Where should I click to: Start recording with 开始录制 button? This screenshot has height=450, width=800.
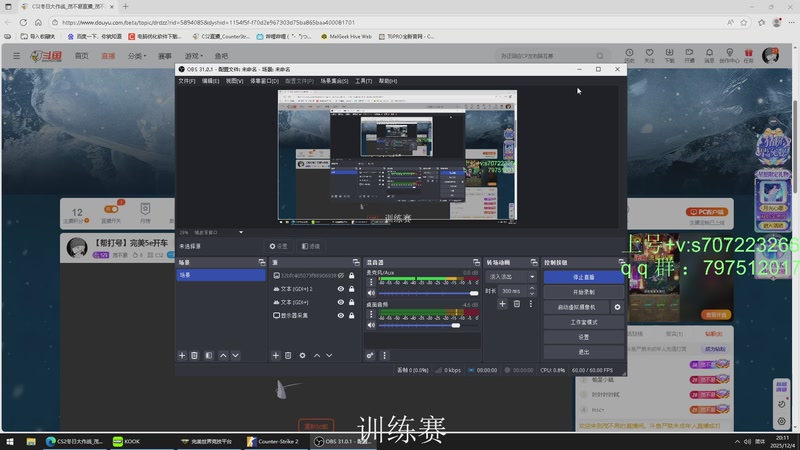[584, 292]
